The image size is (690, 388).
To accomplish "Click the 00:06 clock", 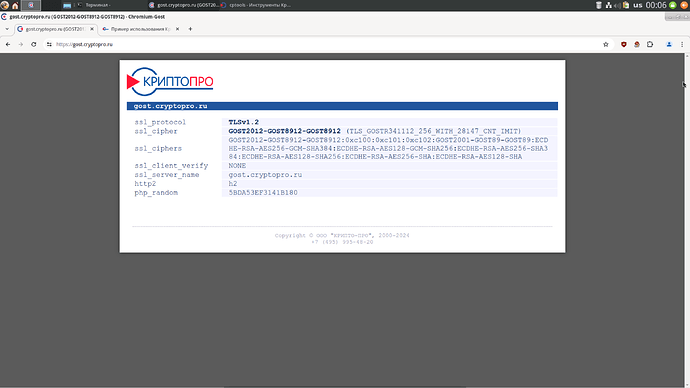I will click(656, 5).
